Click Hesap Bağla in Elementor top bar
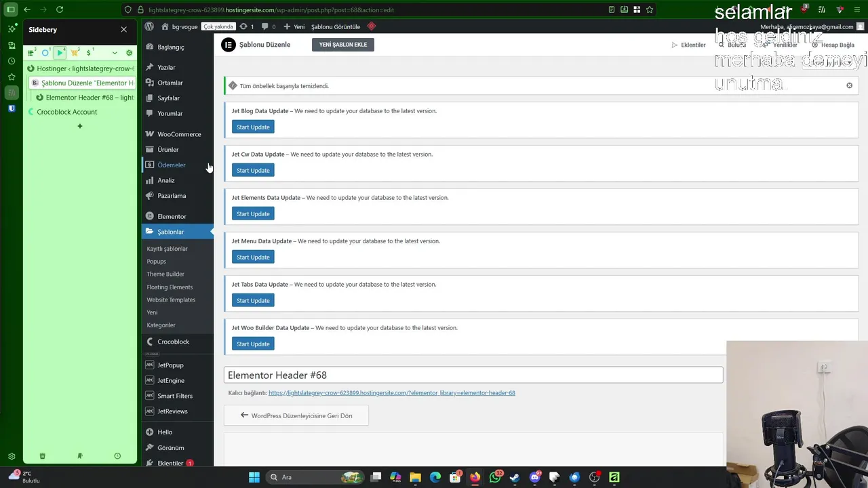 click(833, 45)
